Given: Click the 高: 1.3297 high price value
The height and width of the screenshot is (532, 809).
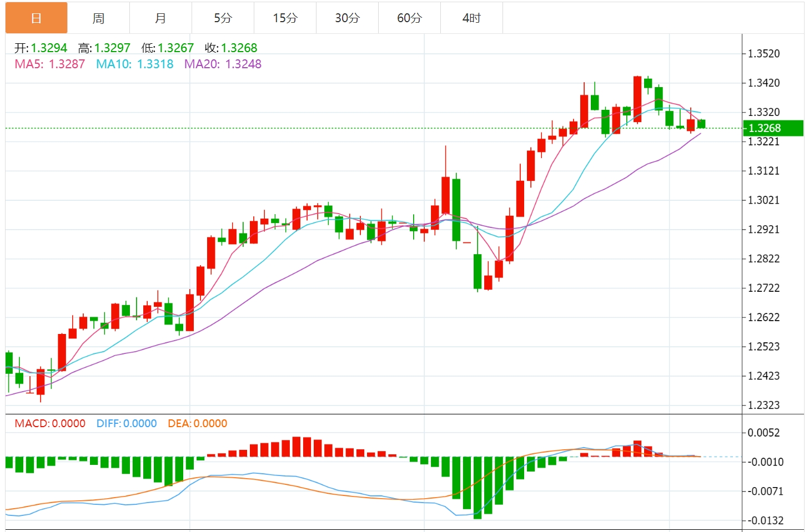Looking at the screenshot, I should [x=104, y=48].
